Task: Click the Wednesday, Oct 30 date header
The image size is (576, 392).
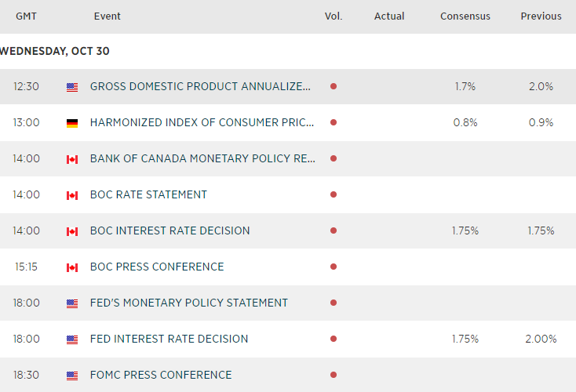Action: [55, 52]
